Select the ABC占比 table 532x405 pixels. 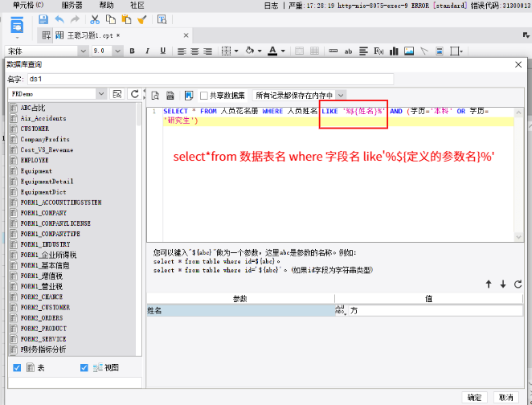pyautogui.click(x=33, y=108)
